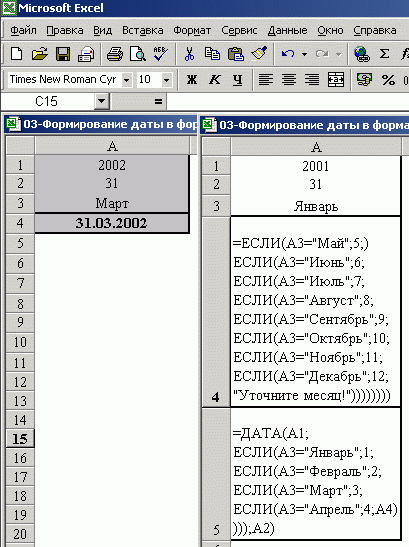Screen dimensions: 409x547
Task: Select column A header in left window
Action: coord(112,146)
